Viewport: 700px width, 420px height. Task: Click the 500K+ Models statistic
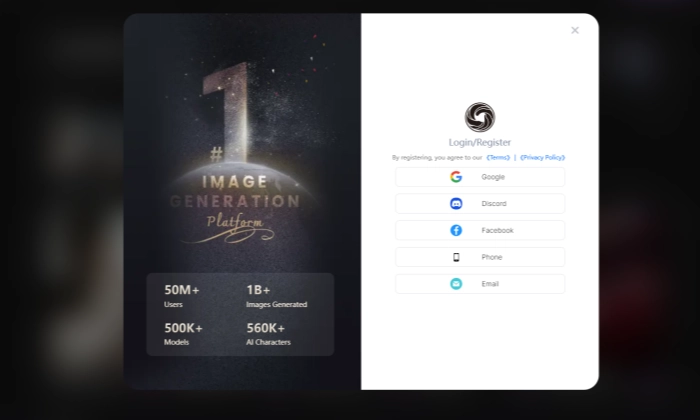pos(183,334)
